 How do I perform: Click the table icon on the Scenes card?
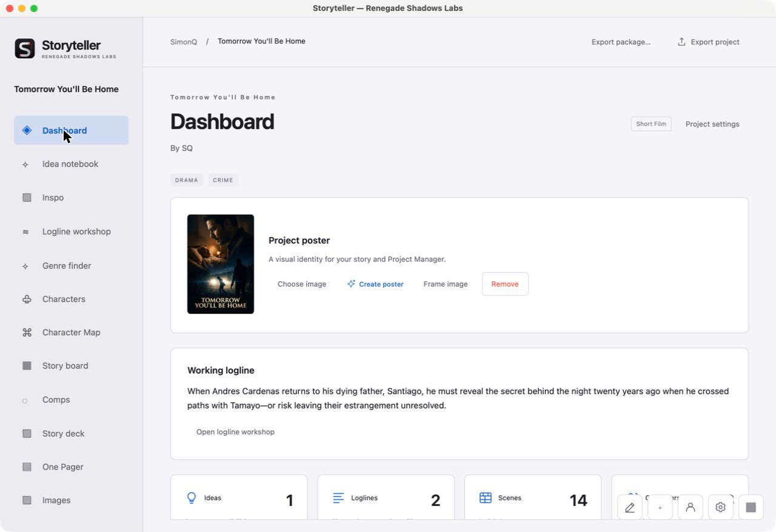point(486,498)
